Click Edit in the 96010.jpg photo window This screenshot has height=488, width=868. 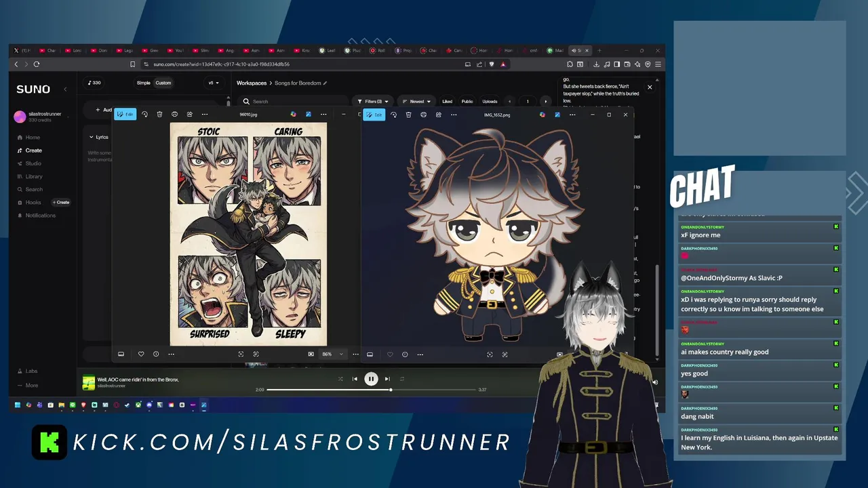click(125, 115)
